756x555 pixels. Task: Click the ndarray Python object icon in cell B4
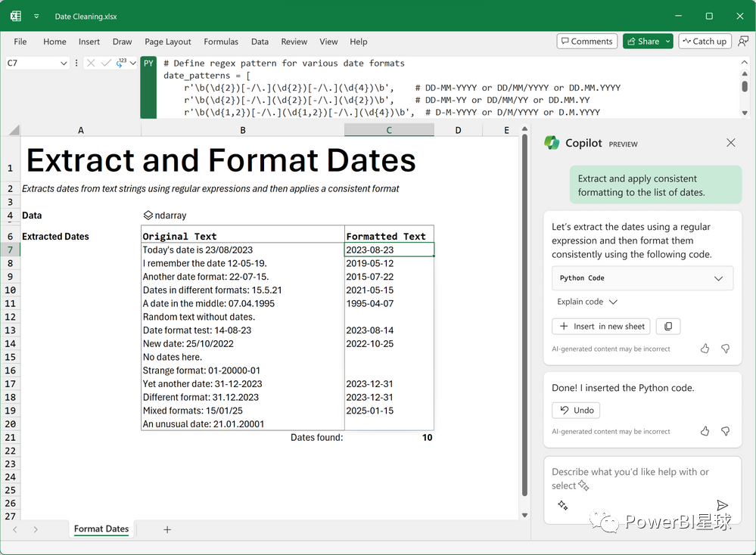148,215
